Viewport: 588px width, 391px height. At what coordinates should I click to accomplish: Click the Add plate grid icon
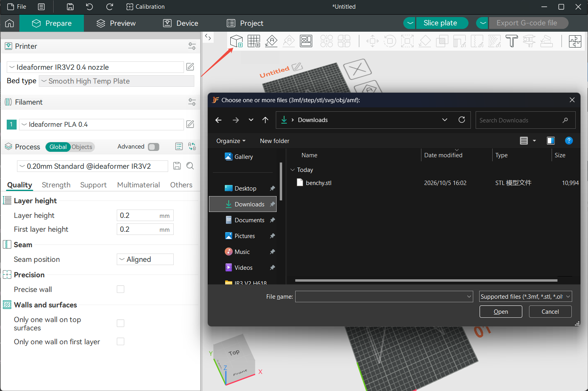point(254,41)
